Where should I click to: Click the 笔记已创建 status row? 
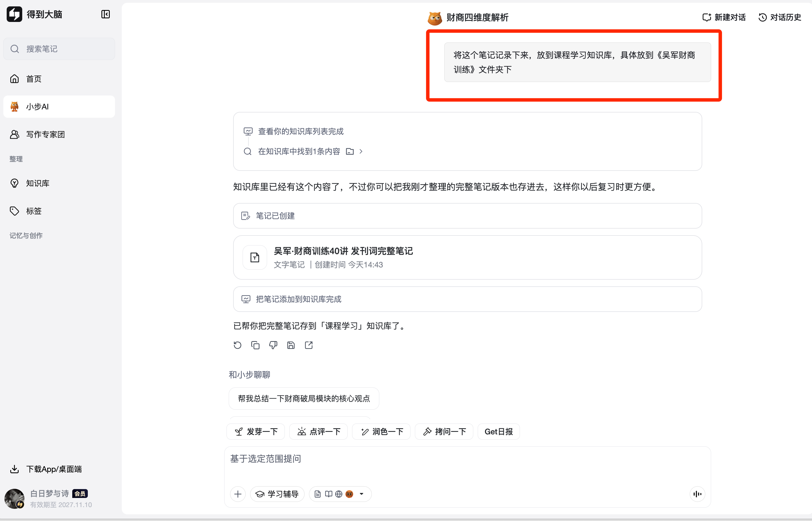tap(467, 216)
